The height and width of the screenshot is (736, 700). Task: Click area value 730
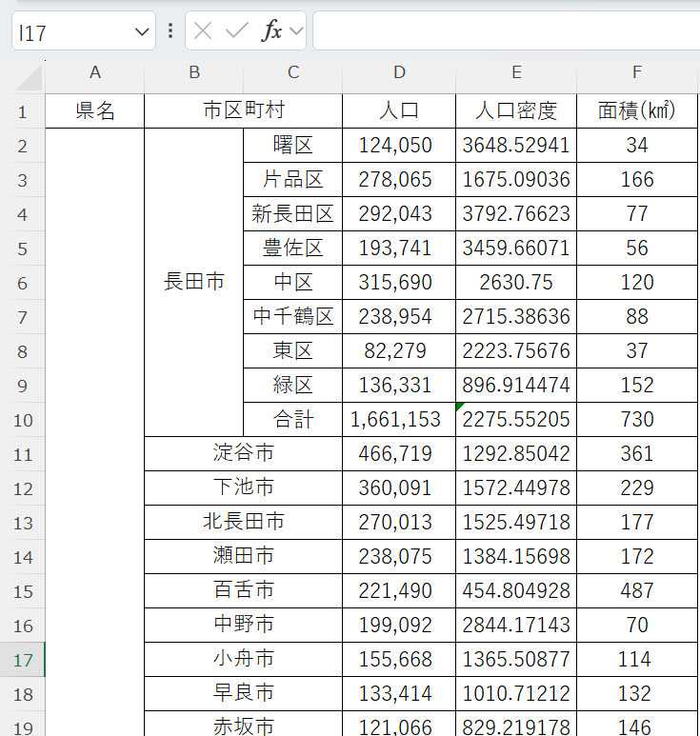coord(637,419)
